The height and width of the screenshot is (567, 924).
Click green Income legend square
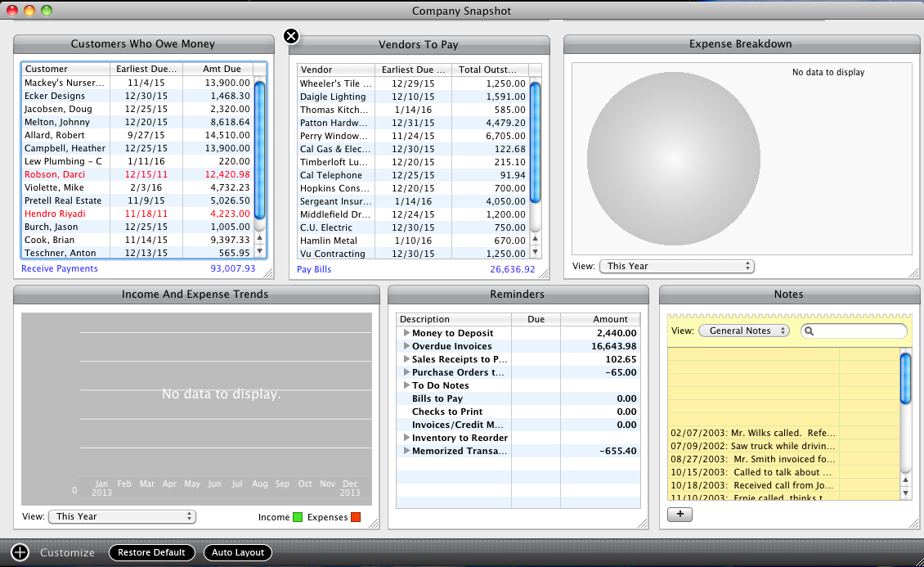[x=298, y=517]
